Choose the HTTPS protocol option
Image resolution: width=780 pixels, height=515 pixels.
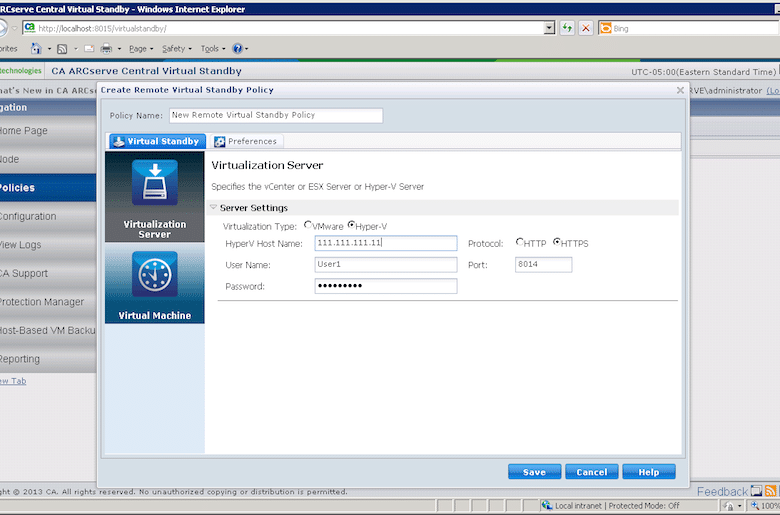557,242
